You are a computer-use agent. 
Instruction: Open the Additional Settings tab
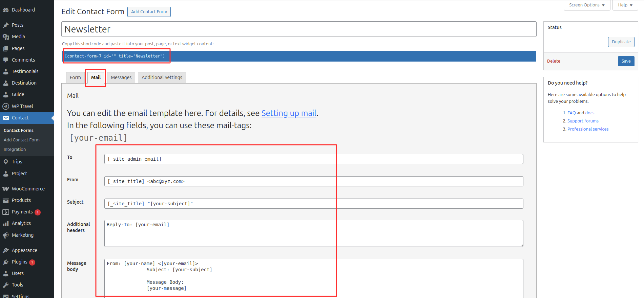click(x=162, y=77)
